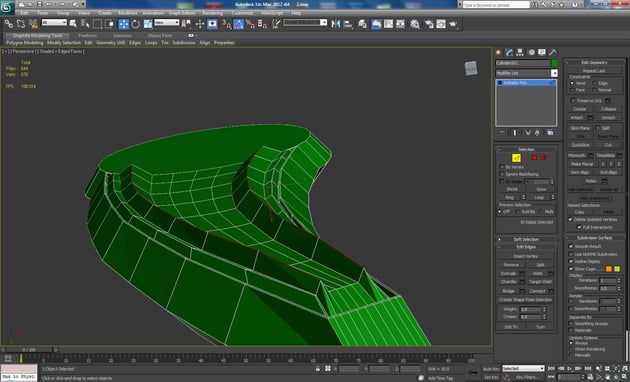Select the Polygon sub-object level icon
Screen dimensions: 630x382
coord(534,158)
